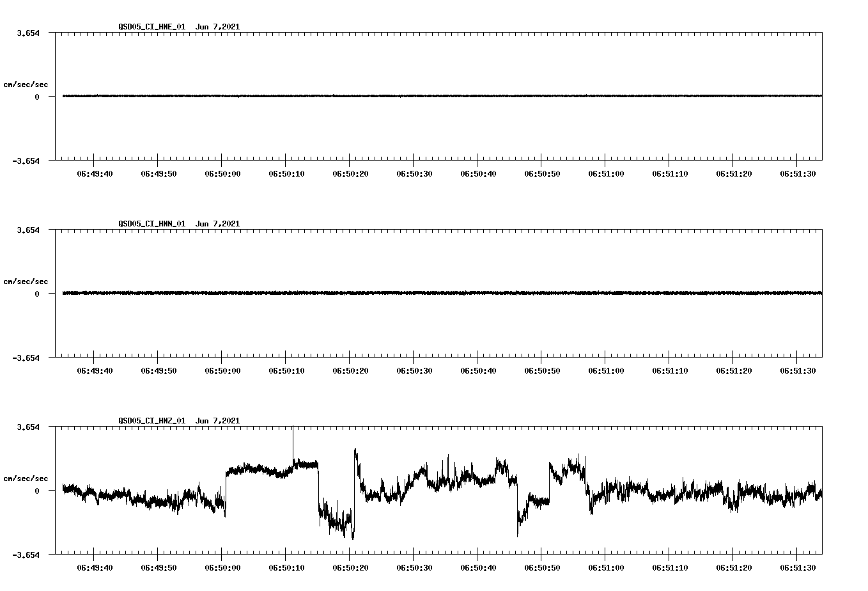Image resolution: width=868 pixels, height=591 pixels.
Task: Select 06:51:30 time label under HNN plot
Action: click(x=798, y=371)
